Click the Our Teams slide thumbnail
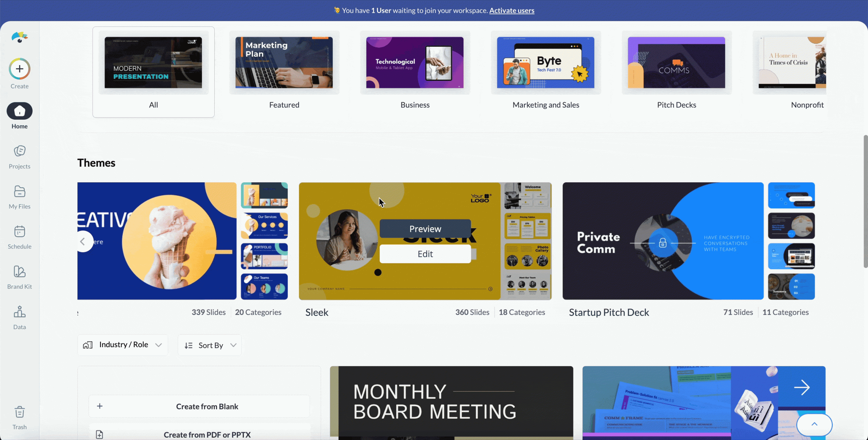The width and height of the screenshot is (868, 440). (x=264, y=286)
